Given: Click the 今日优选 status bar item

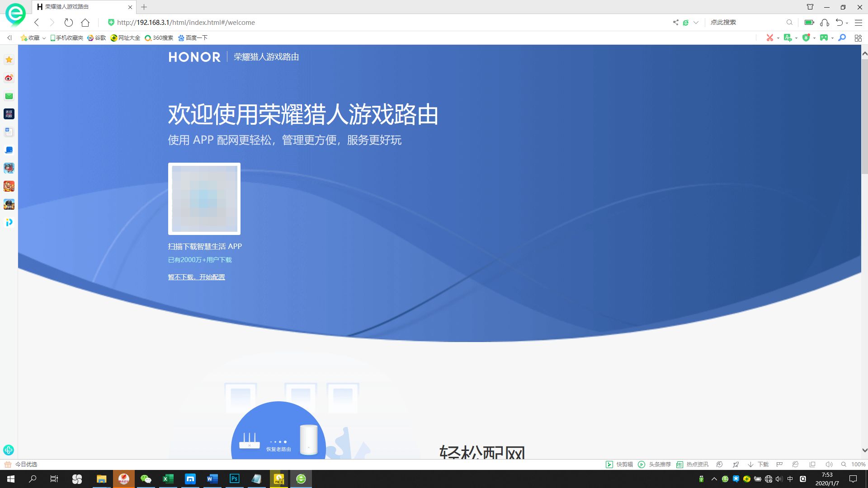Looking at the screenshot, I should (x=21, y=465).
